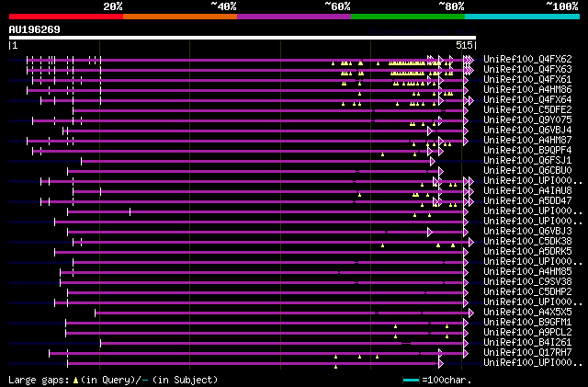Click the end arrowhead on UniRef100_B4I261 alignment
Screen dimensions: 588x387
(x=466, y=343)
